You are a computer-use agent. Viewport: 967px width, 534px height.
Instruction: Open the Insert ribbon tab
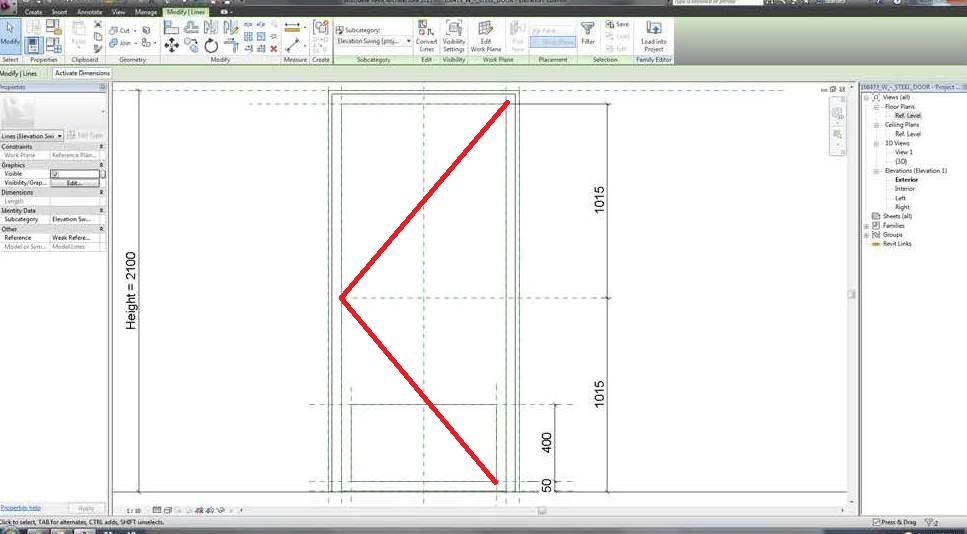click(59, 12)
